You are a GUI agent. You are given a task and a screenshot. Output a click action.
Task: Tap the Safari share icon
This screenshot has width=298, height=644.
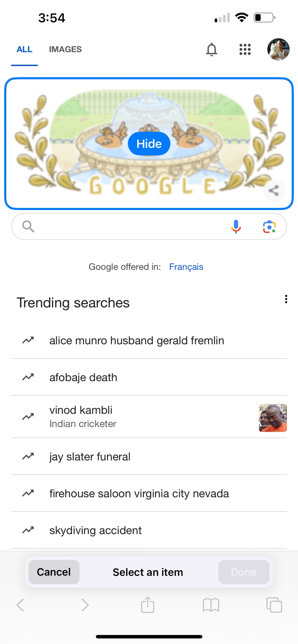(148, 605)
